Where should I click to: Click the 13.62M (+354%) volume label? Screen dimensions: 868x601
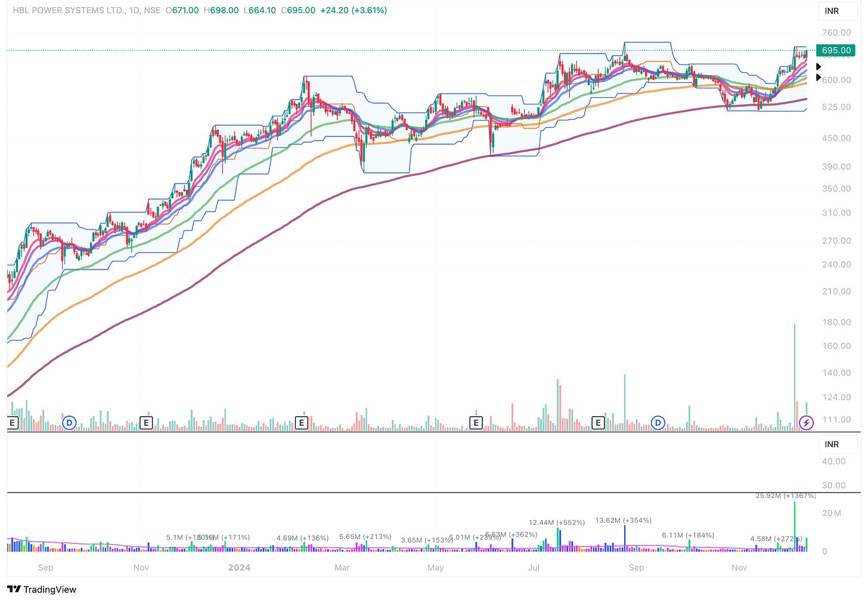tap(624, 521)
